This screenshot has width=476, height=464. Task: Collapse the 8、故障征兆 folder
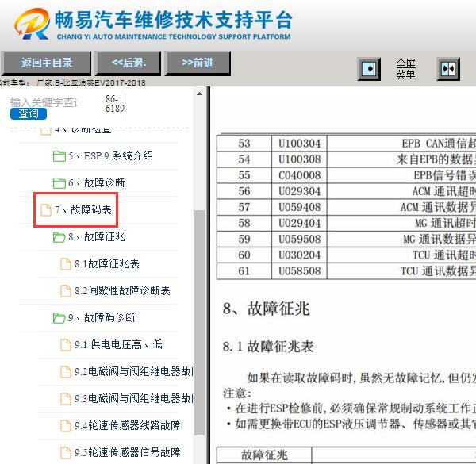pyautogui.click(x=89, y=236)
